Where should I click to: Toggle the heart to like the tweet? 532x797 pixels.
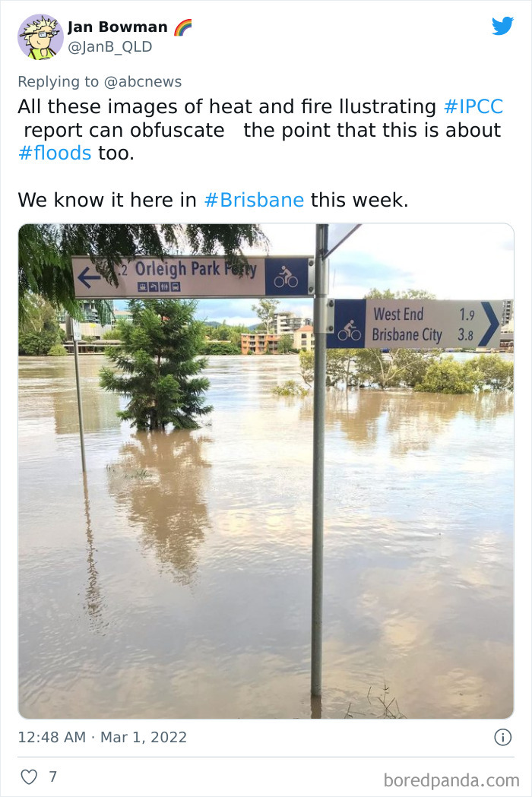click(x=30, y=776)
